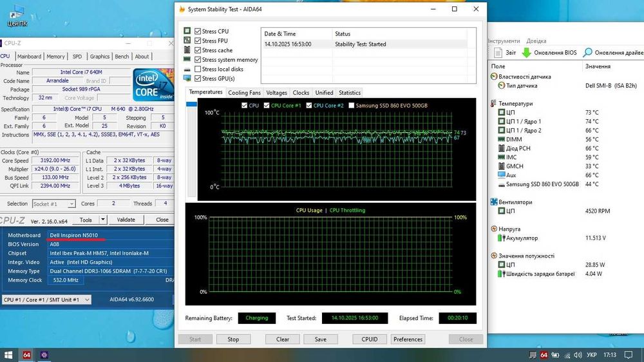Click the Stress GPU monitor icon
The image size is (644, 362).
[x=187, y=78]
